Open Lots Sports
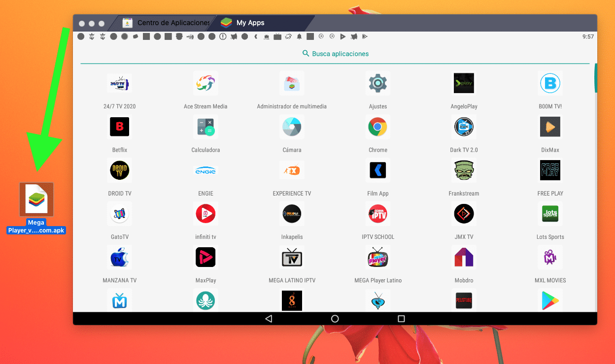 coord(550,214)
